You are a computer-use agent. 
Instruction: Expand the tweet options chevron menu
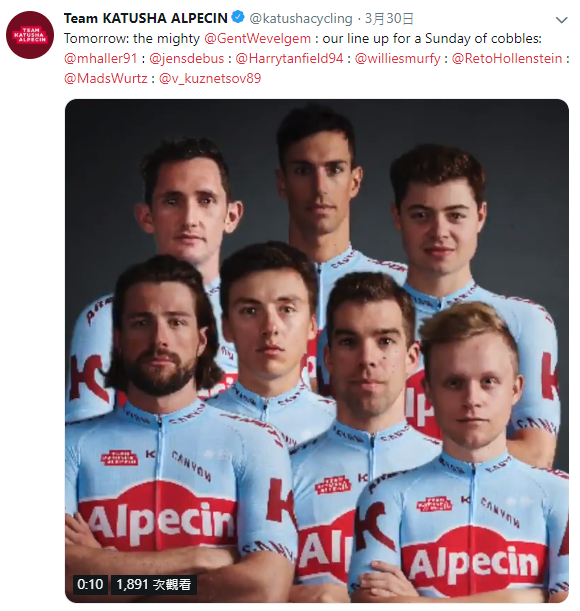pos(561,20)
